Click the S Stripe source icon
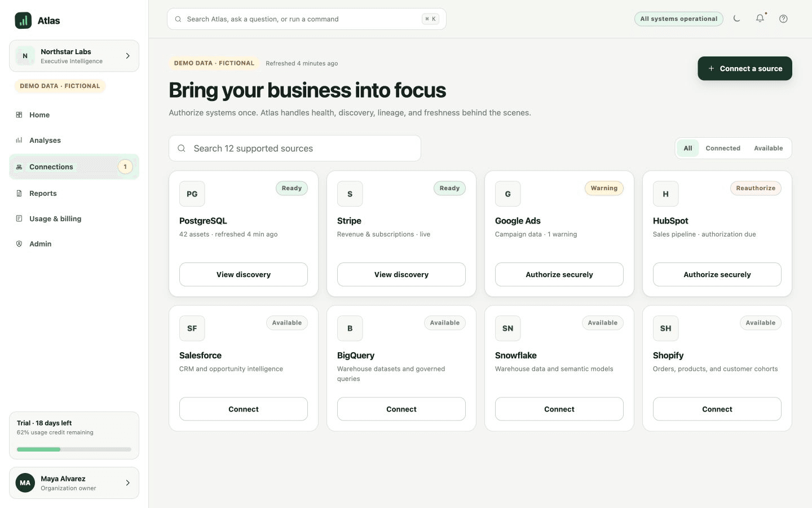Screen dimensions: 812x508 350,194
